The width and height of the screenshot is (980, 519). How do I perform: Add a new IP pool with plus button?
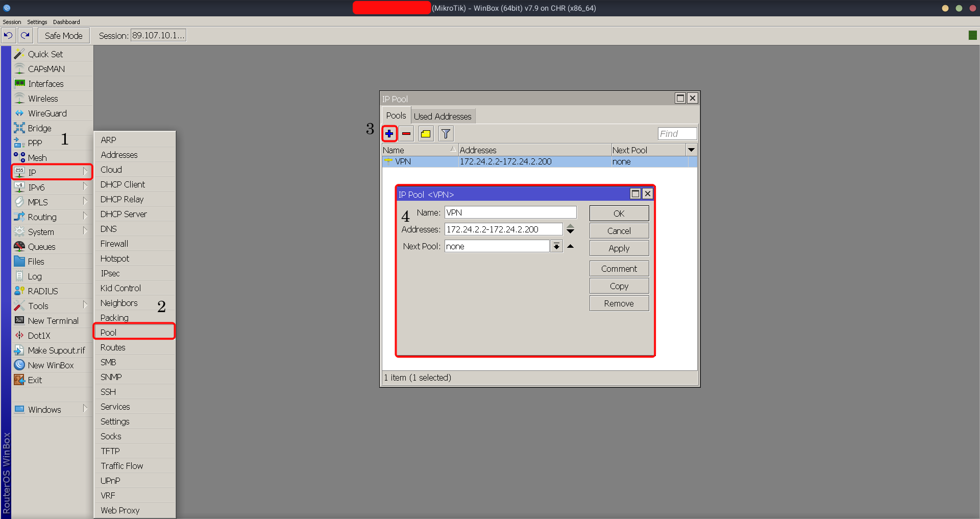pyautogui.click(x=389, y=134)
